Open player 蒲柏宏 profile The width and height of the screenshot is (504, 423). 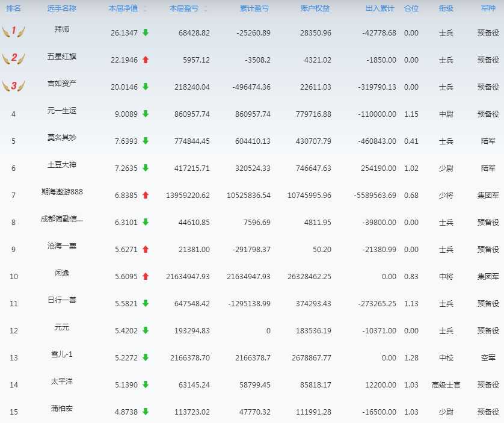coord(62,409)
